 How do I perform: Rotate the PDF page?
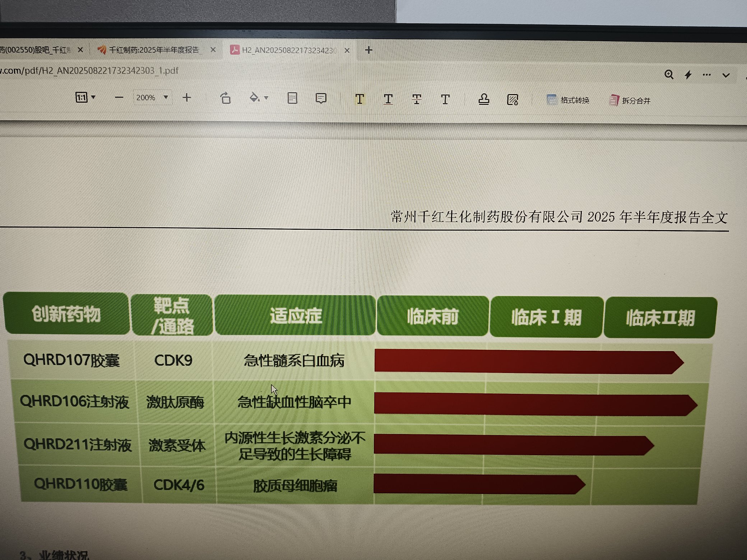[x=225, y=98]
